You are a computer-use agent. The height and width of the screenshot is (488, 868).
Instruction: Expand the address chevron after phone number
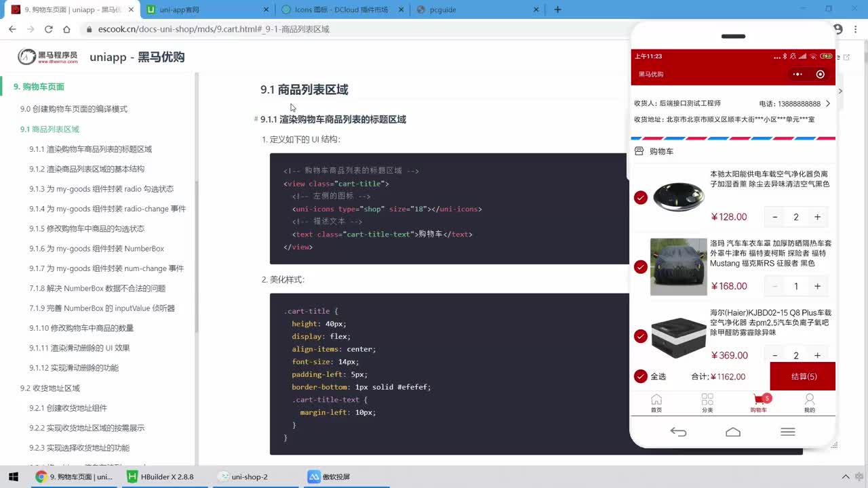tap(828, 104)
